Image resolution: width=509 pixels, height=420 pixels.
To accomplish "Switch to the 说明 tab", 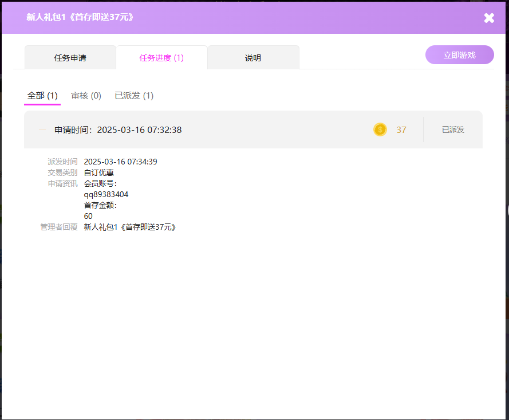I will pos(253,57).
